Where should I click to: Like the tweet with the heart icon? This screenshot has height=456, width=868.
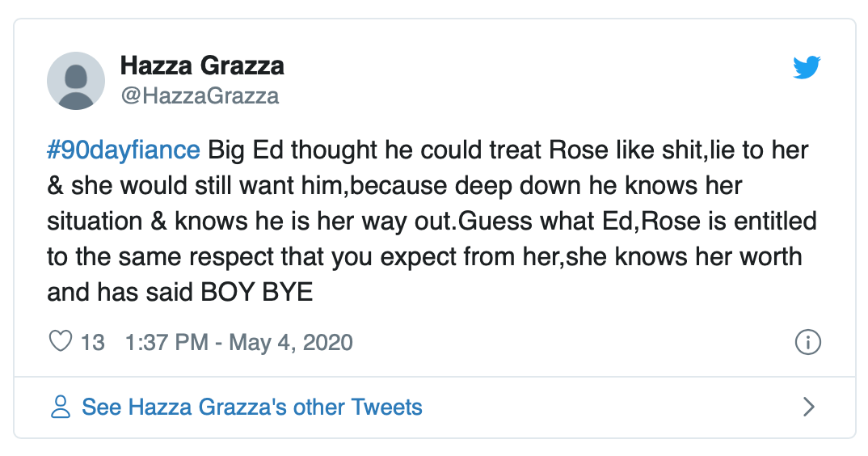point(61,342)
